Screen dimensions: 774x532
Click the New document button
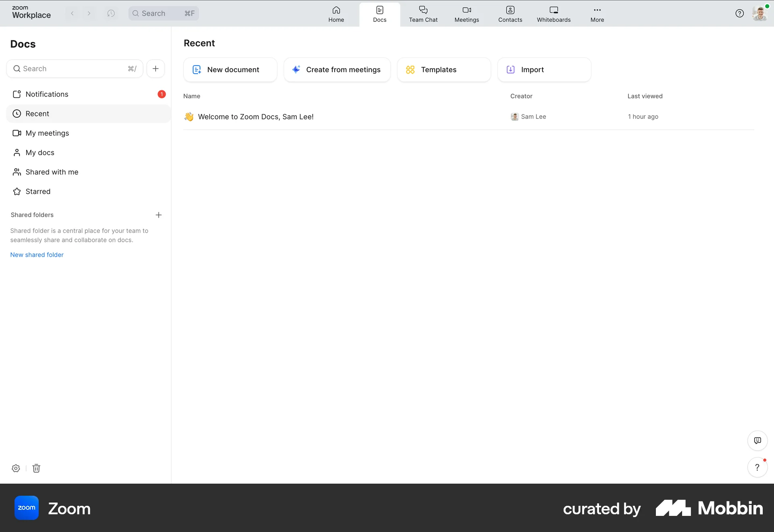pos(230,70)
